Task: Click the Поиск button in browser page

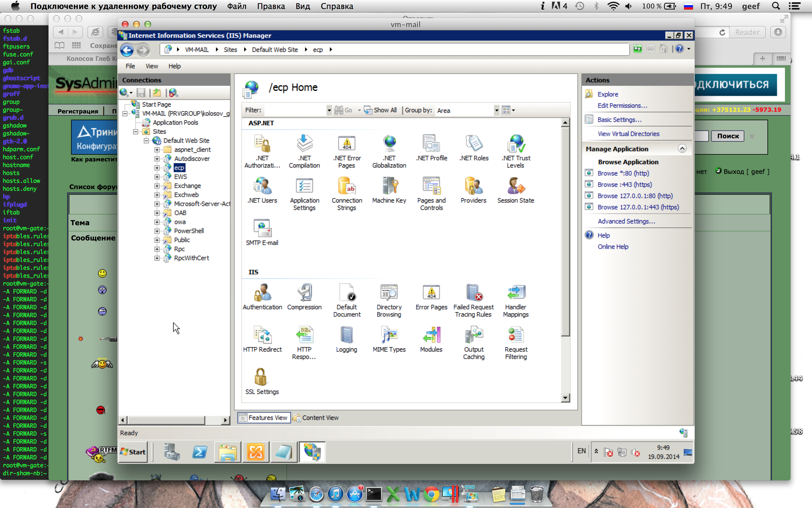Action: tap(728, 136)
